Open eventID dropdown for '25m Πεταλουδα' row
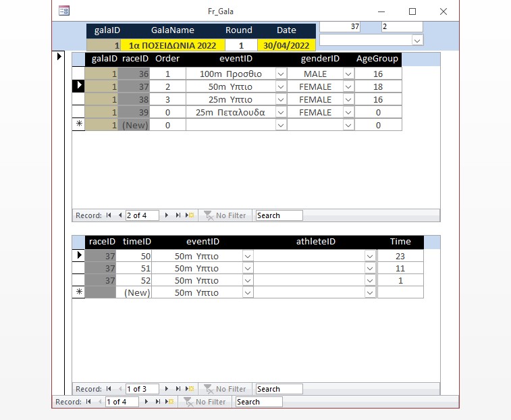This screenshot has width=511, height=420. [281, 113]
